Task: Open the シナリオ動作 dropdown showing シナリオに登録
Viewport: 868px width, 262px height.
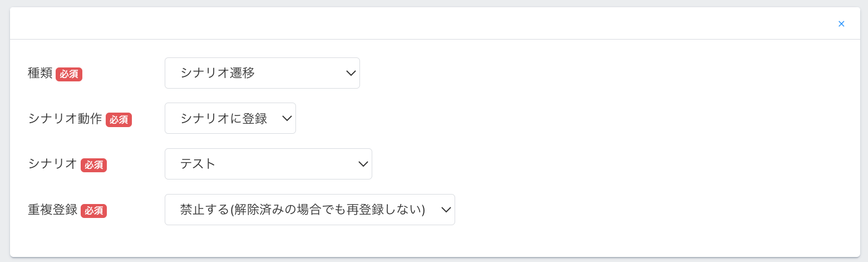Action: [x=224, y=118]
